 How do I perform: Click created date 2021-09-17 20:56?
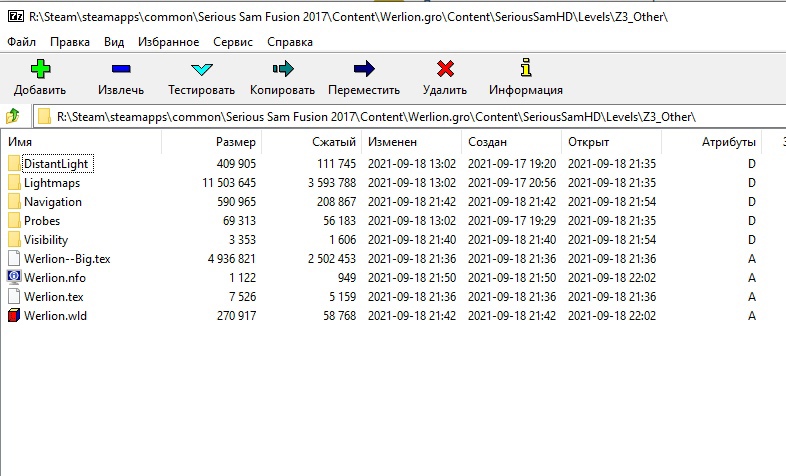point(512,183)
